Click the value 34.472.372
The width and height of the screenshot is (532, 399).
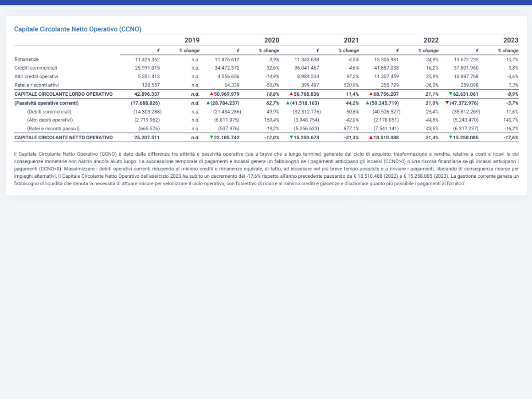[x=227, y=68]
